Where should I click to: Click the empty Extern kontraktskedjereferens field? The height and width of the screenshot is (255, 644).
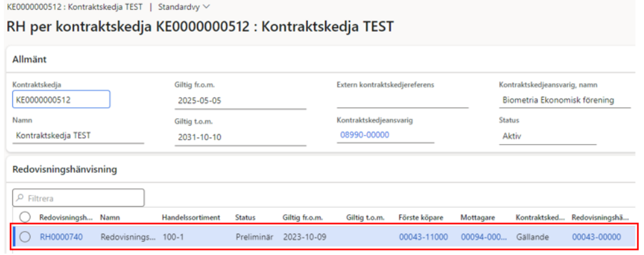pos(402,100)
